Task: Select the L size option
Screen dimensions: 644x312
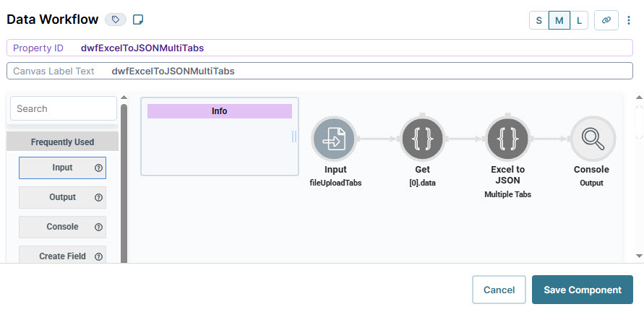Action: 579,20
